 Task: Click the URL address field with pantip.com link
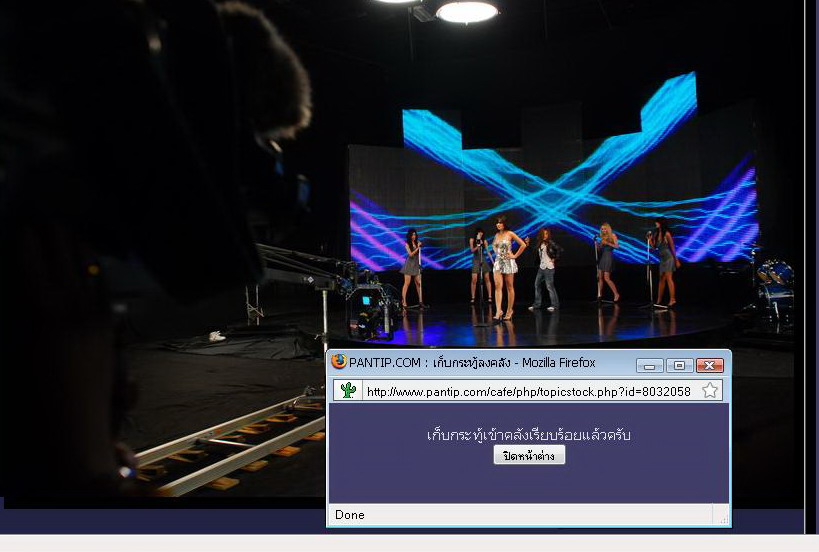pyautogui.click(x=529, y=391)
